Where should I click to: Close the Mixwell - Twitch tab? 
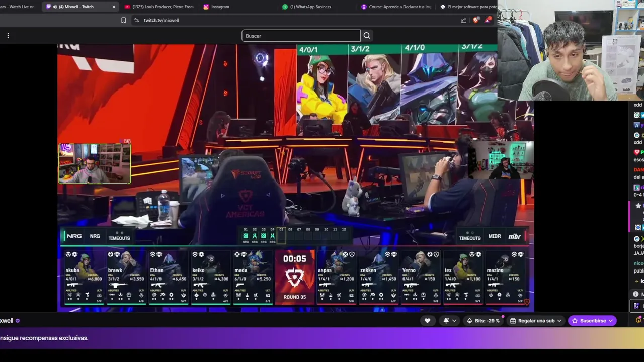point(114,7)
